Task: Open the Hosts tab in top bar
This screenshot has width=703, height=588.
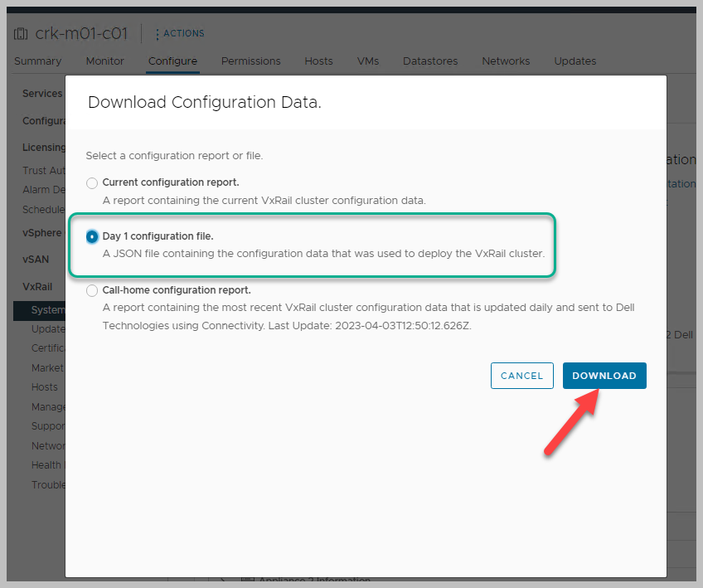Action: point(318,61)
